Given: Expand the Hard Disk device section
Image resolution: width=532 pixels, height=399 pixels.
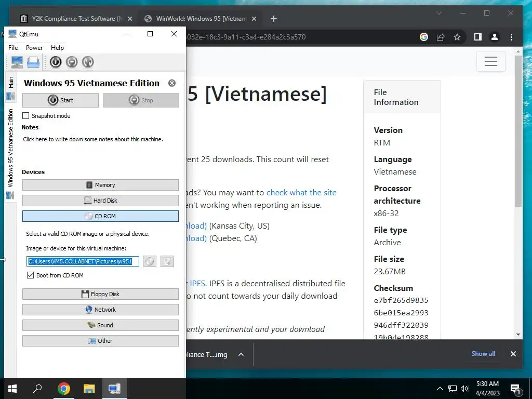Looking at the screenshot, I should [x=100, y=201].
